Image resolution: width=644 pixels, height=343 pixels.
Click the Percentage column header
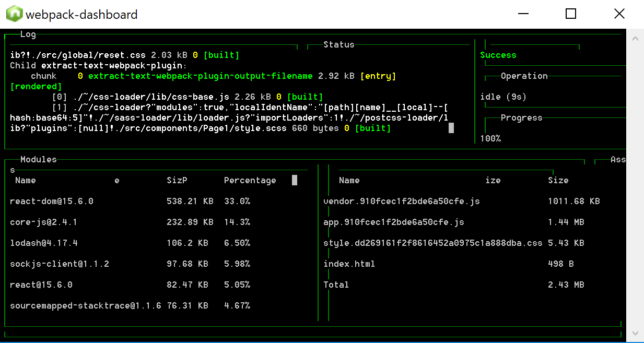(x=250, y=181)
